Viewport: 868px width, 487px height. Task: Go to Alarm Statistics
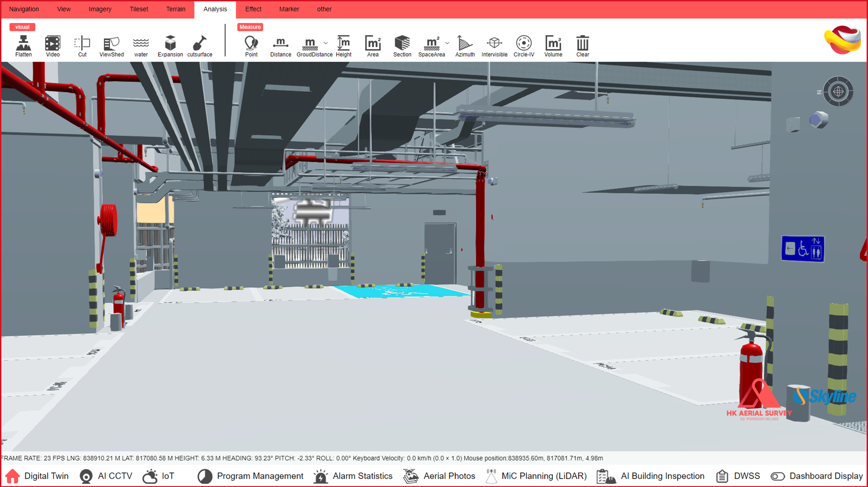click(353, 476)
